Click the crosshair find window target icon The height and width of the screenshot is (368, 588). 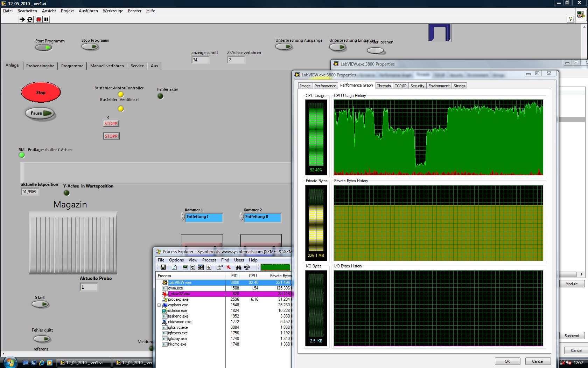[x=247, y=267]
